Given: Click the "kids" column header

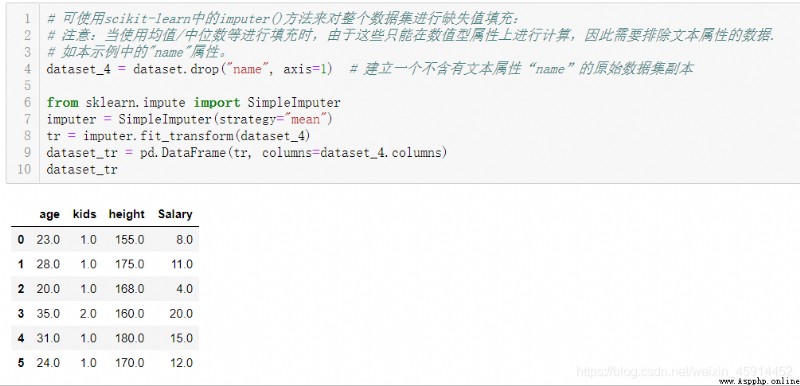Looking at the screenshot, I should pyautogui.click(x=85, y=214).
